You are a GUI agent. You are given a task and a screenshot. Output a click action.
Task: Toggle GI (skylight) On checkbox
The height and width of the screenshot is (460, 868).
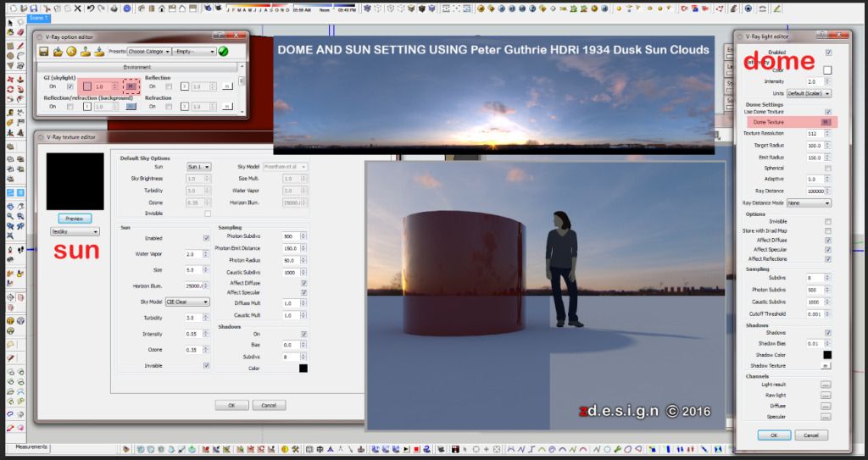70,86
